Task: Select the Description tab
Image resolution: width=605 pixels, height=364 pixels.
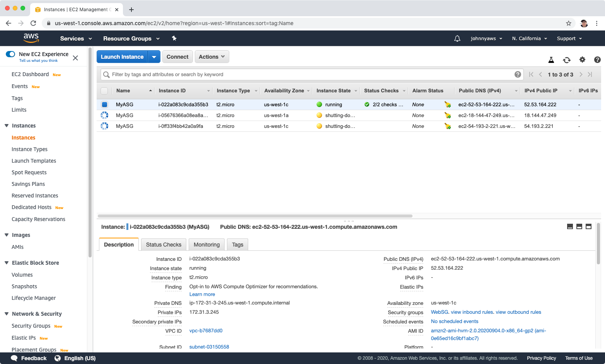Action: coord(119,245)
